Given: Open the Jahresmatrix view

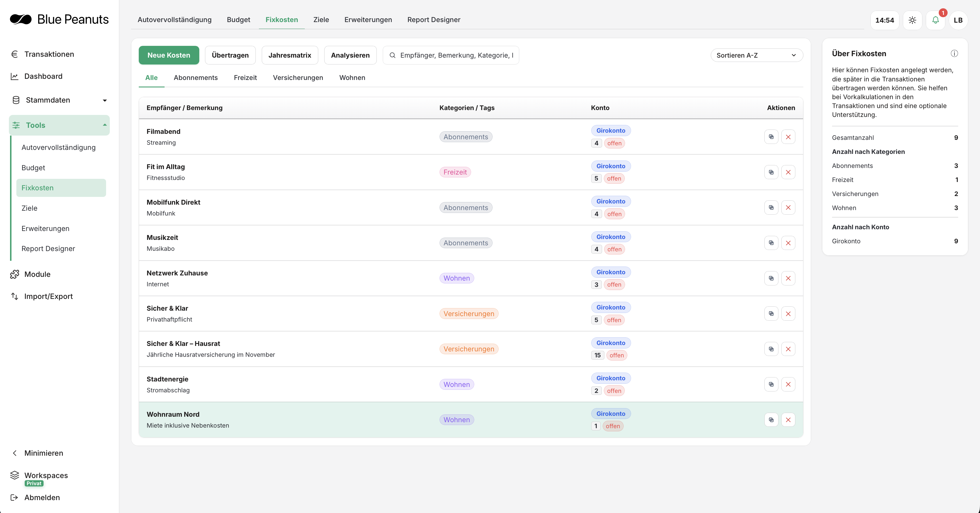Looking at the screenshot, I should pyautogui.click(x=290, y=56).
